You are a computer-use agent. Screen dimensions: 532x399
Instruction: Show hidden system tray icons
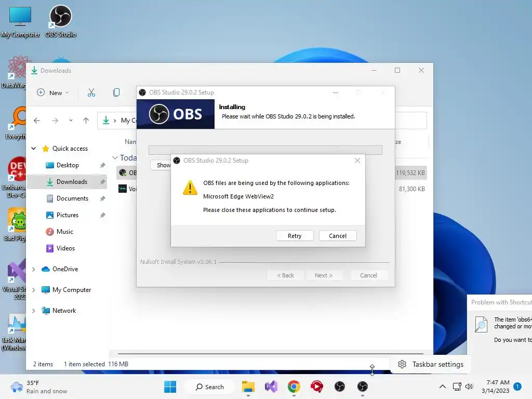443,387
